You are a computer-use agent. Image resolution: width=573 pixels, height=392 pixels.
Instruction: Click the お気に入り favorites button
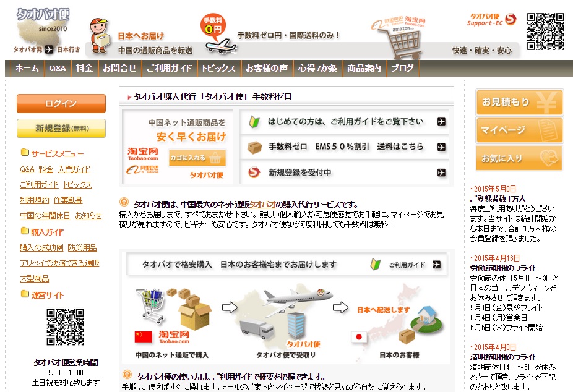coord(519,158)
